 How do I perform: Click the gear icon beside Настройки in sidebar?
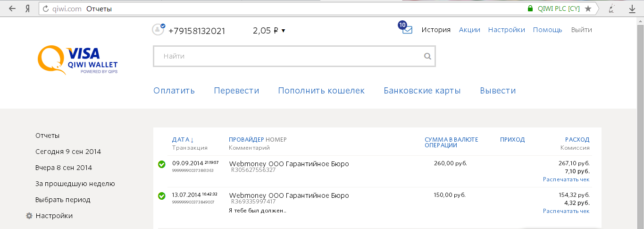pyautogui.click(x=29, y=216)
